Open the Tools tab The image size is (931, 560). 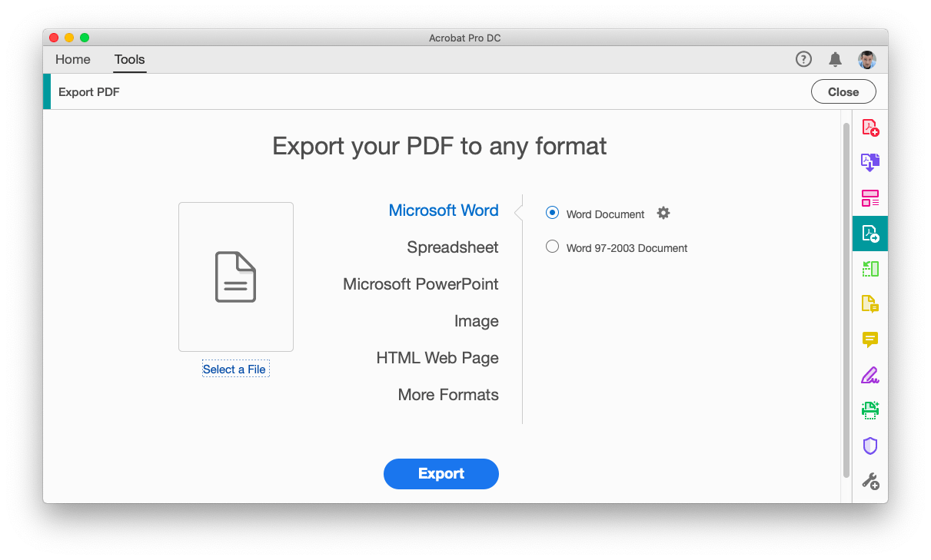coord(129,59)
